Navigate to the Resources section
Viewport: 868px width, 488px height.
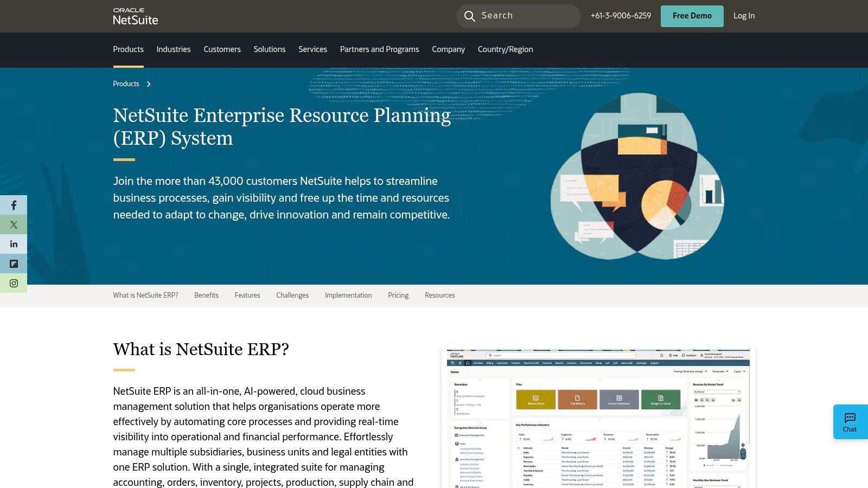click(x=439, y=296)
